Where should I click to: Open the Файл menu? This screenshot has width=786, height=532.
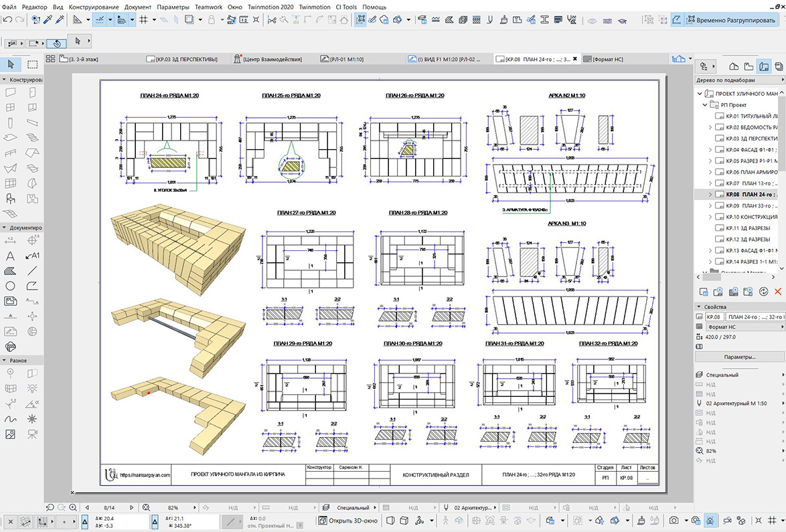9,7
